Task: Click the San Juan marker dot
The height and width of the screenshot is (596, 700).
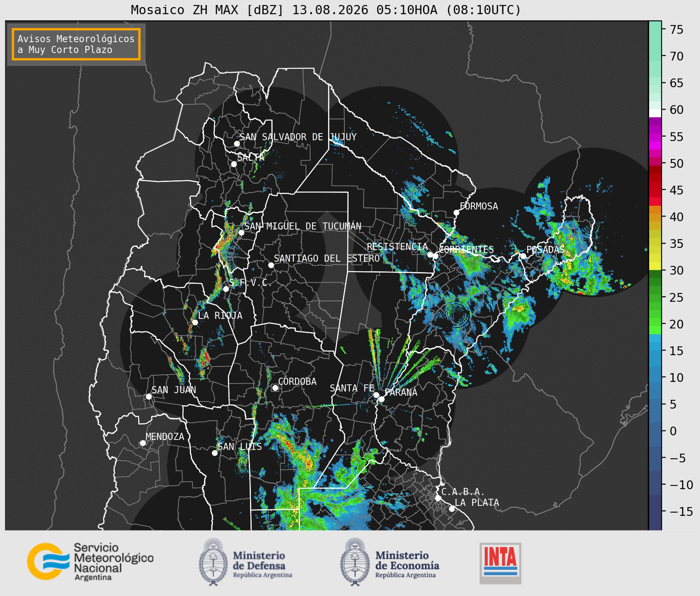Action: coord(149,396)
